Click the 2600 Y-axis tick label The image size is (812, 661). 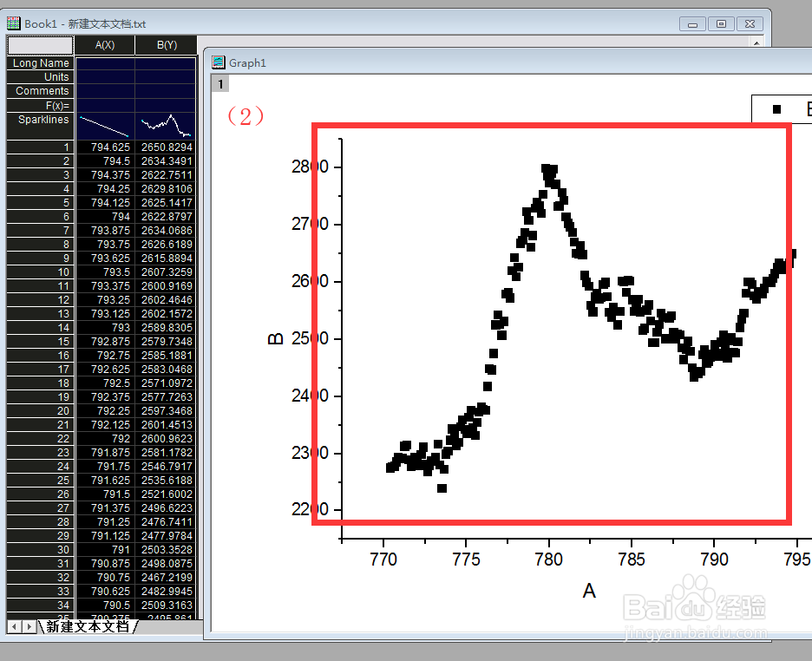point(310,281)
